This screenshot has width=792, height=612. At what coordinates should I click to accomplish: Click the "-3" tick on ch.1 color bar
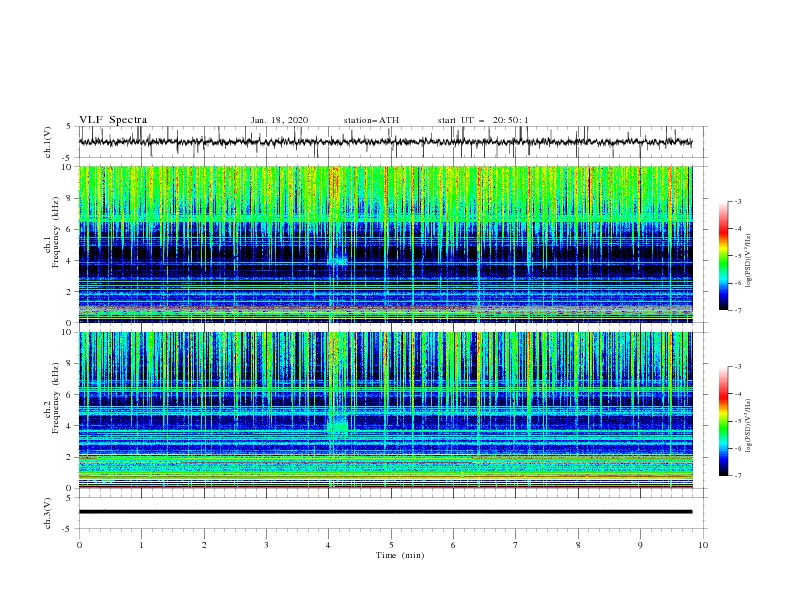coord(737,201)
